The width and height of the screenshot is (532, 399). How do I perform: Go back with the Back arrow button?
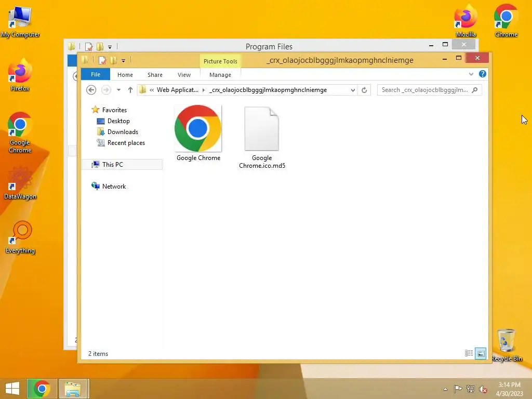coord(91,90)
